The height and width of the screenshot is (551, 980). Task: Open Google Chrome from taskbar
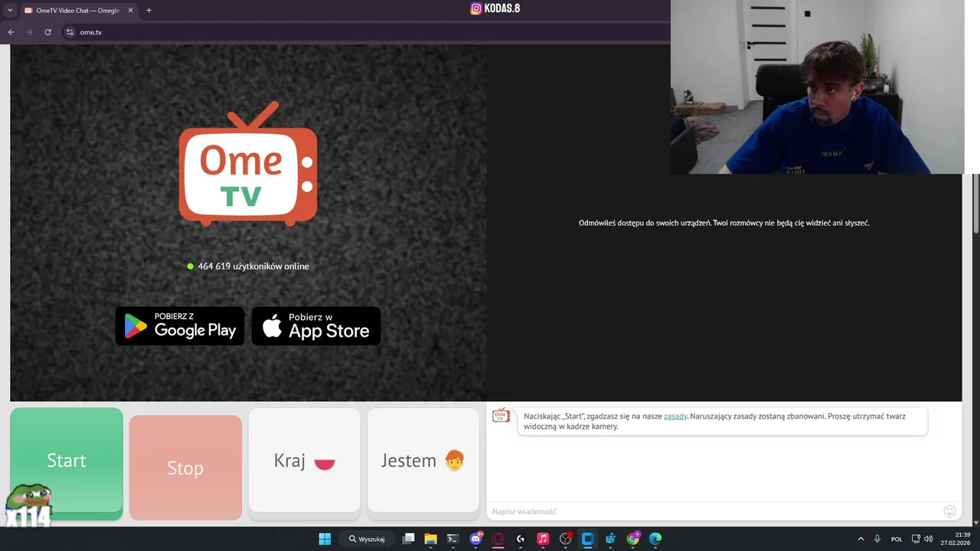point(633,539)
